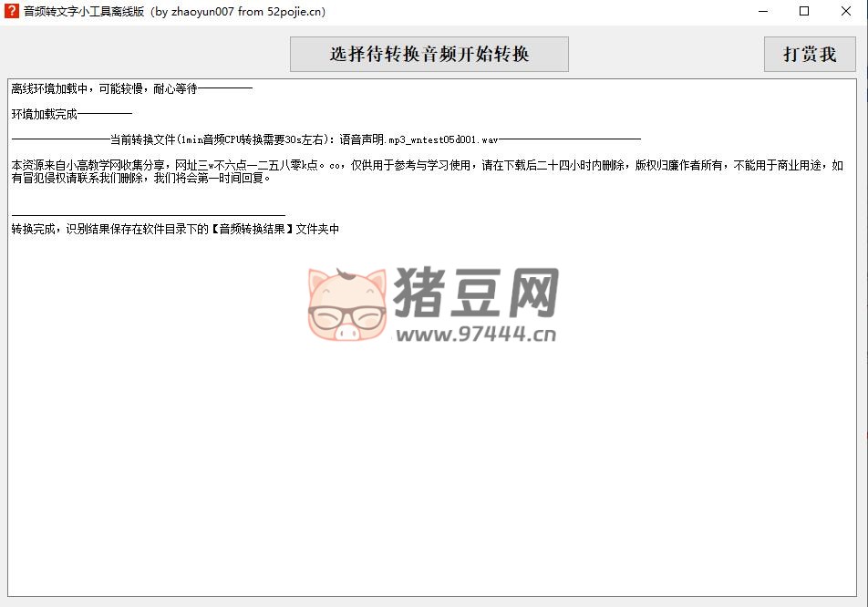Image resolution: width=868 pixels, height=607 pixels.
Task: Click the line 有冒犯侵权请联系我们删除
Action: click(x=141, y=178)
